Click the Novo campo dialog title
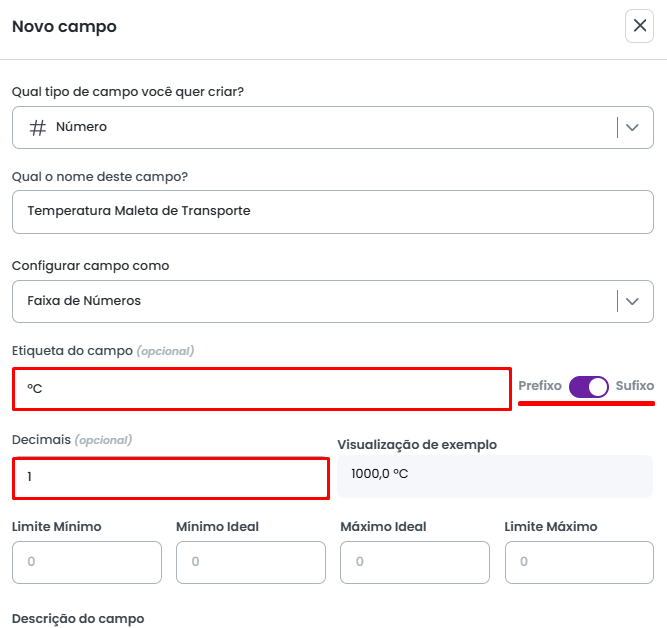667x628 pixels. 64,27
